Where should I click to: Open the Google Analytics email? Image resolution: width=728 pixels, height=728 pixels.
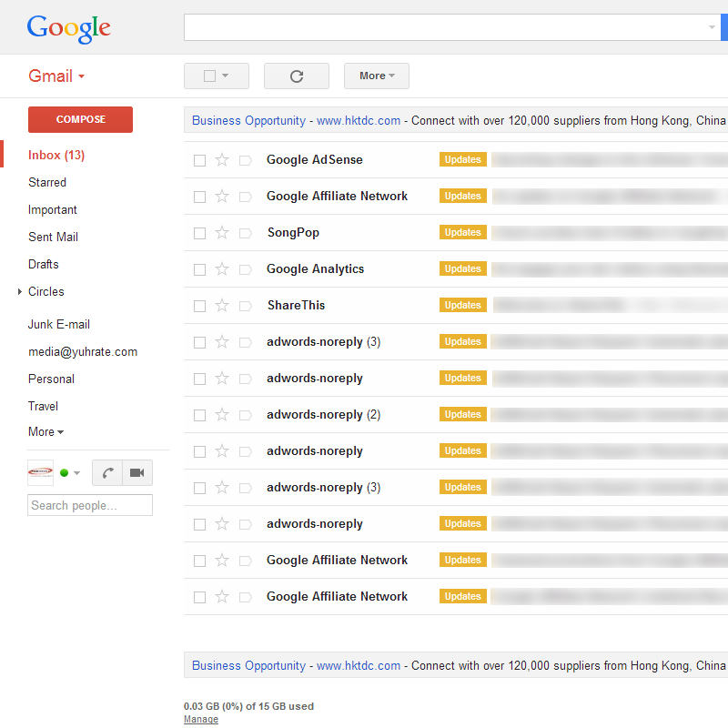[456, 268]
